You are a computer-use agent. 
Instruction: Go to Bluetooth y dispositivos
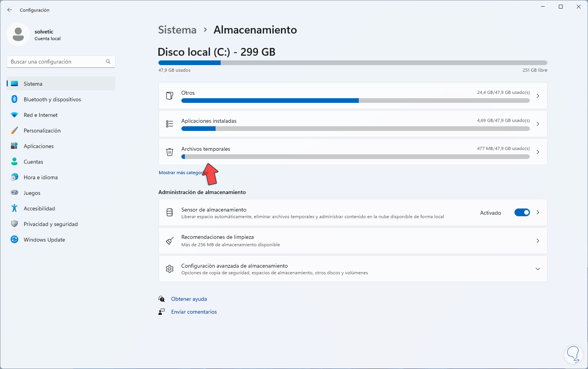[x=61, y=99]
